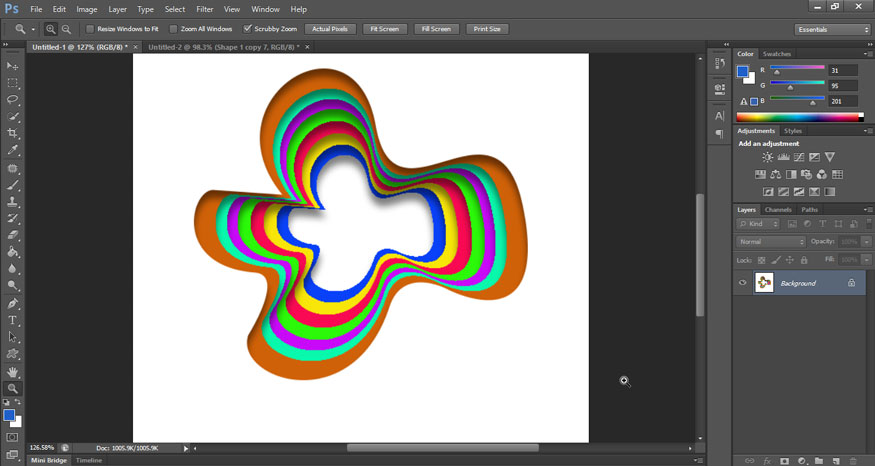
Task: Toggle lock all padlock
Action: (x=804, y=260)
